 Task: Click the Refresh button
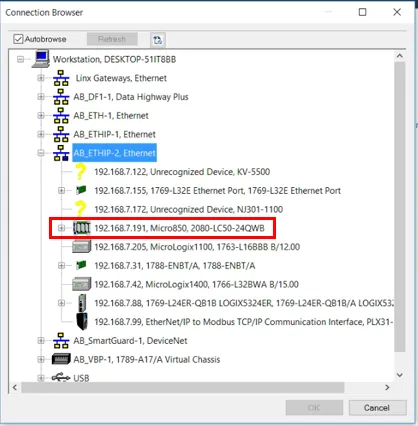112,39
